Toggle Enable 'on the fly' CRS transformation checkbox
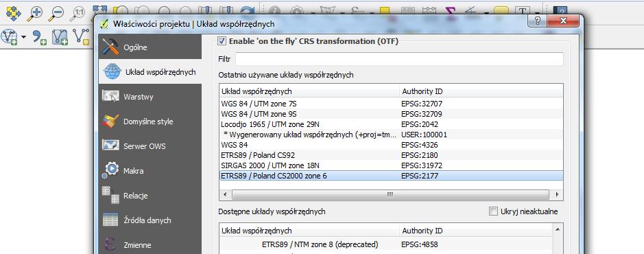Image resolution: width=644 pixels, height=254 pixels. [x=222, y=41]
